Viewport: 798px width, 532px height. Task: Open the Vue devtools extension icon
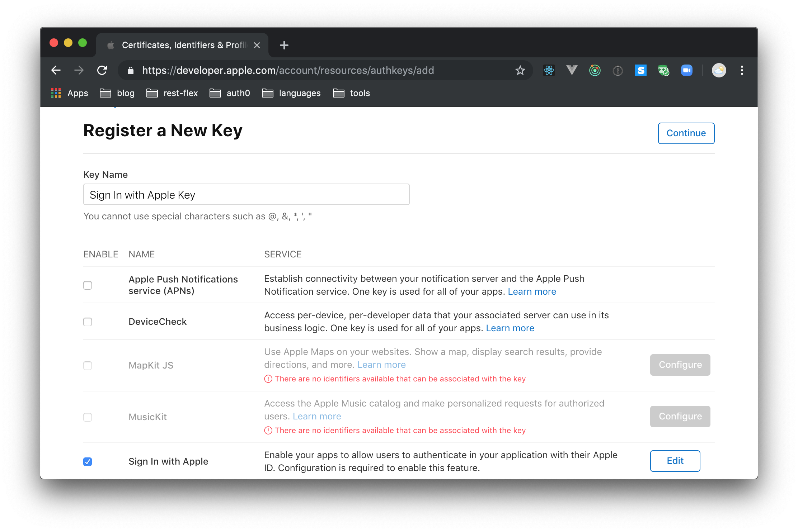click(x=572, y=70)
